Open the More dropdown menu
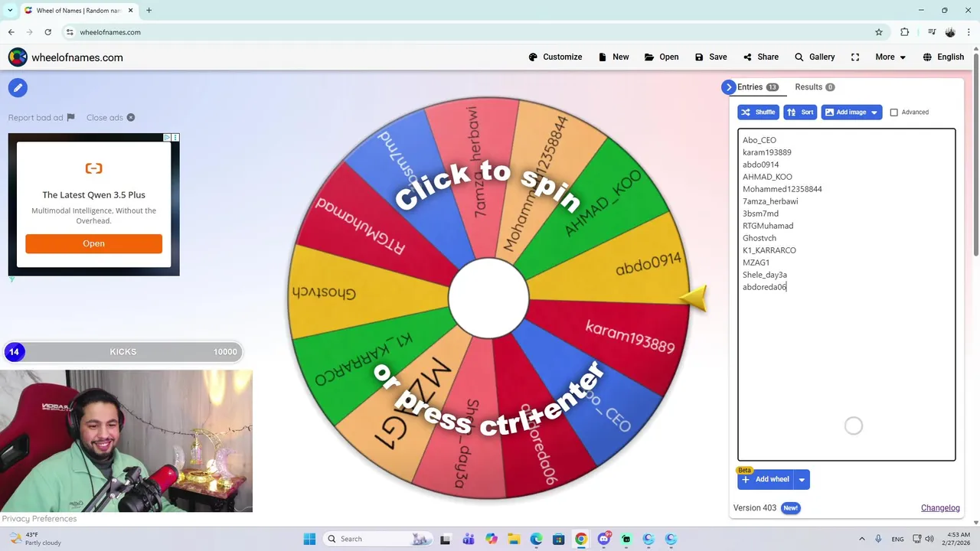This screenshot has width=980, height=551. [890, 57]
